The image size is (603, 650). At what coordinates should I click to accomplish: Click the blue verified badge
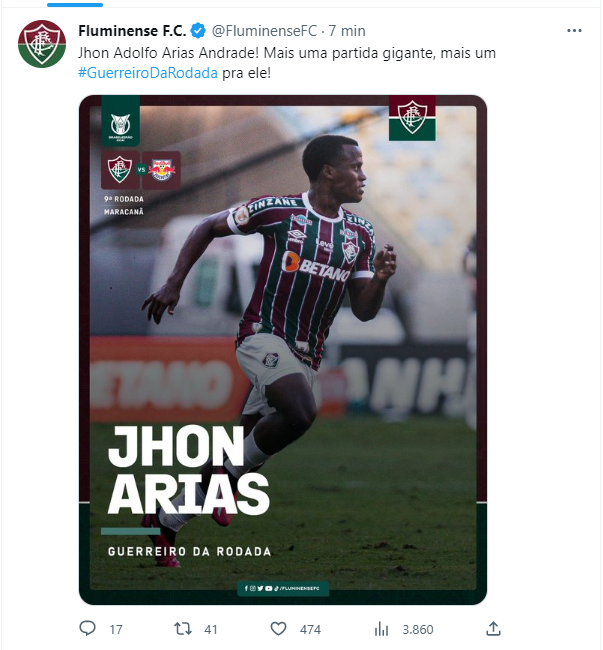(198, 31)
